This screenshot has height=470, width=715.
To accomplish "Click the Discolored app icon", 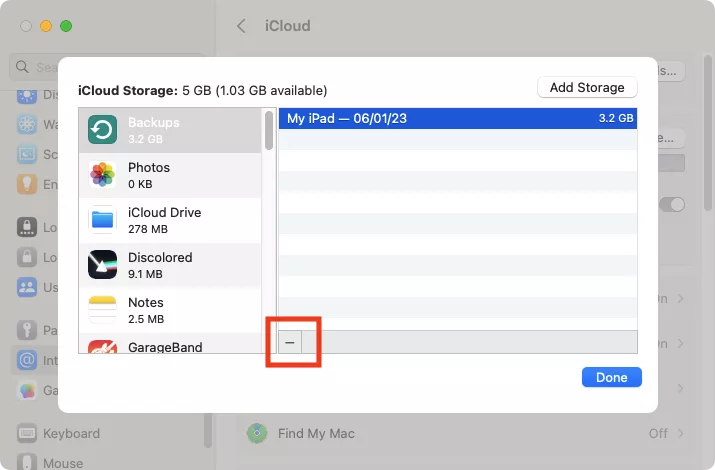I will (102, 265).
